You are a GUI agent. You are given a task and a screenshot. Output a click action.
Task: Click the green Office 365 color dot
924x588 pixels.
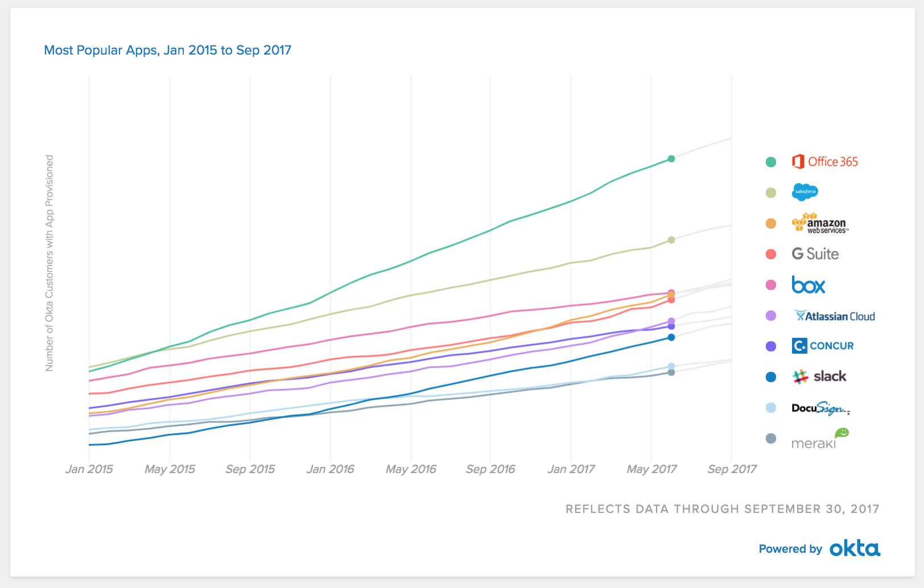pyautogui.click(x=771, y=162)
